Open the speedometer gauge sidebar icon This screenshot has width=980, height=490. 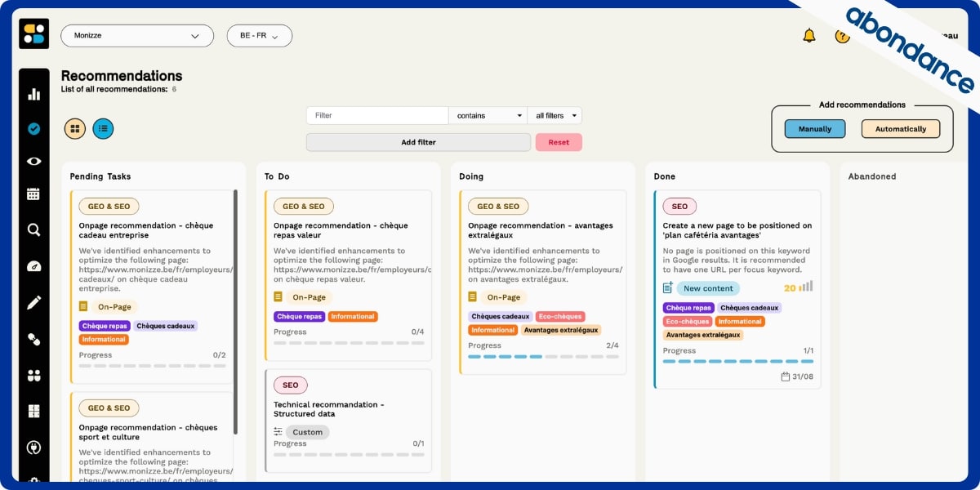click(33, 266)
